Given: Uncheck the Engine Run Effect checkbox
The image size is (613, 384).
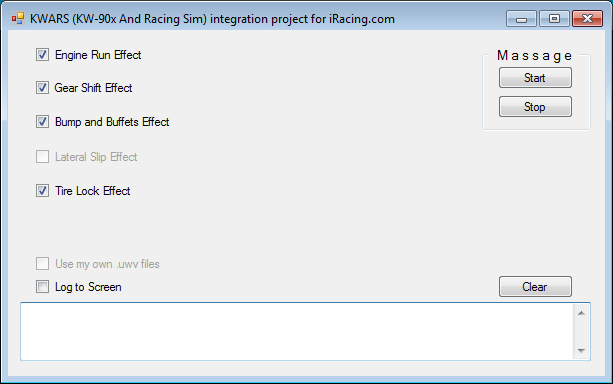Looking at the screenshot, I should pyautogui.click(x=42, y=55).
